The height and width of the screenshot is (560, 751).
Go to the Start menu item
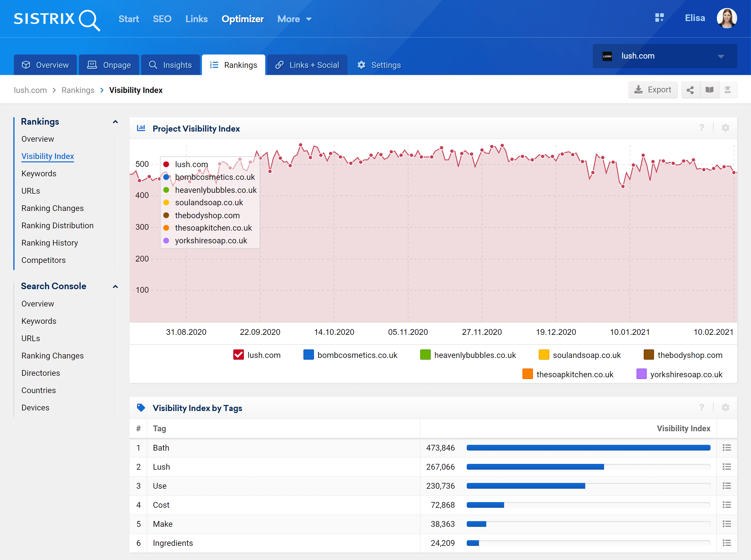(129, 19)
